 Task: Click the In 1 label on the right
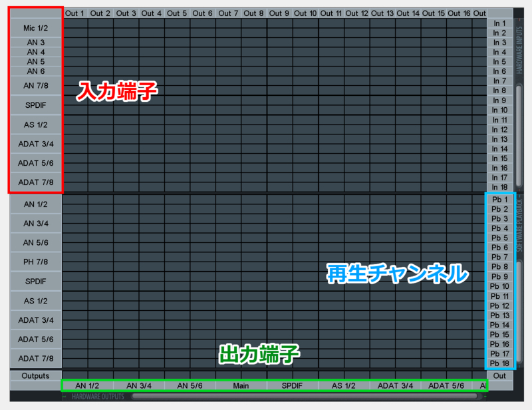click(x=499, y=23)
